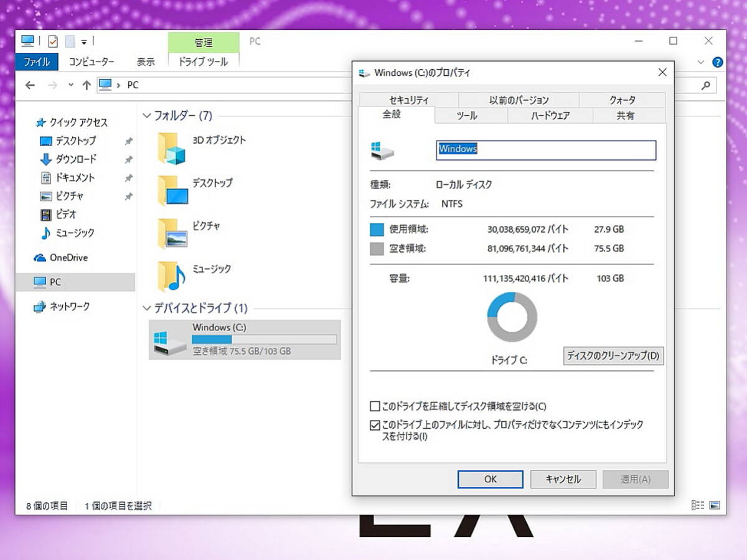Screen dimensions: 747x560
Task: Click the pin icon beside ダウンロード
Action: tap(128, 159)
